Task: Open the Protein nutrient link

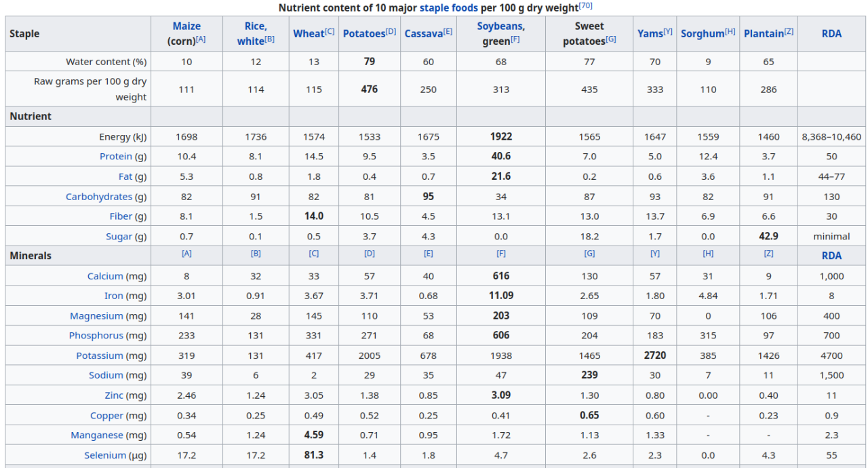Action: tap(116, 157)
